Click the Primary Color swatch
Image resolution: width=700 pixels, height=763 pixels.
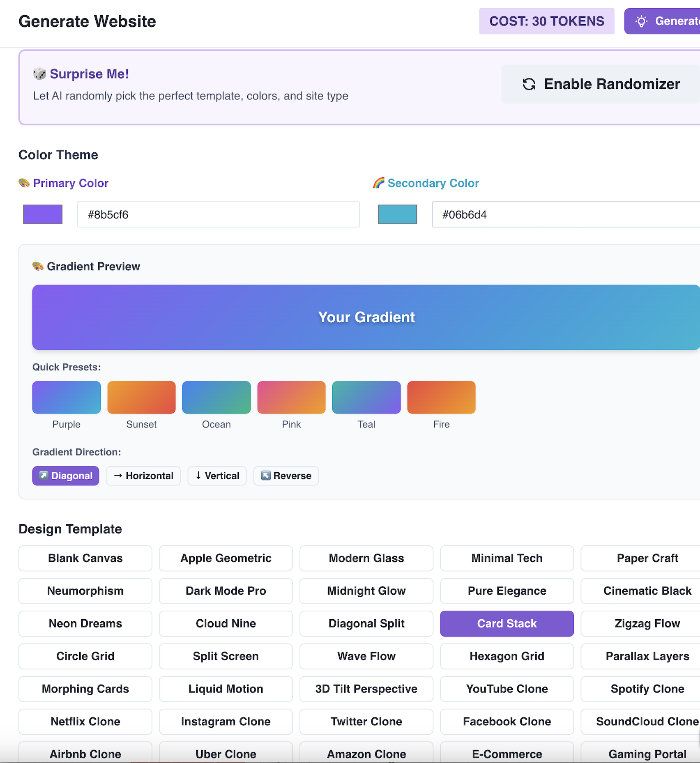pos(43,214)
